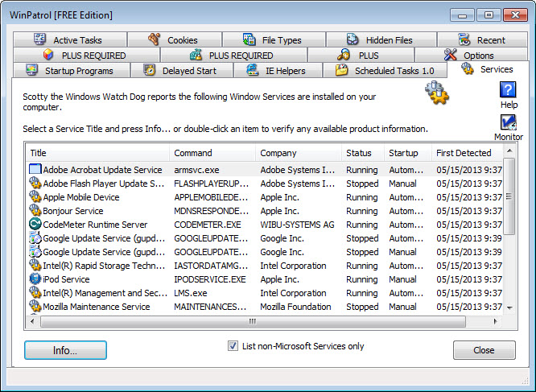The image size is (536, 392).
Task: Click the Startup Programs monitor icon
Action: click(32, 70)
